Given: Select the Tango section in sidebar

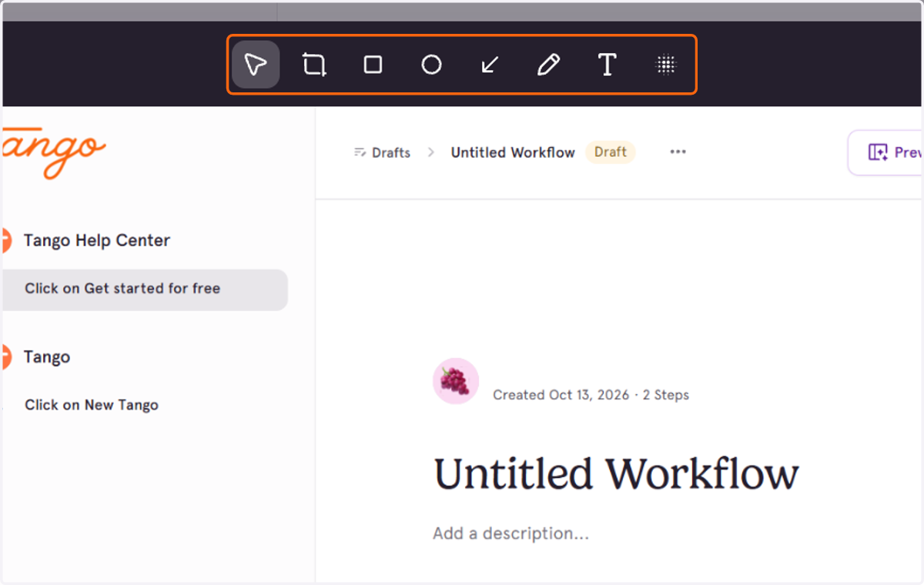Looking at the screenshot, I should (47, 357).
